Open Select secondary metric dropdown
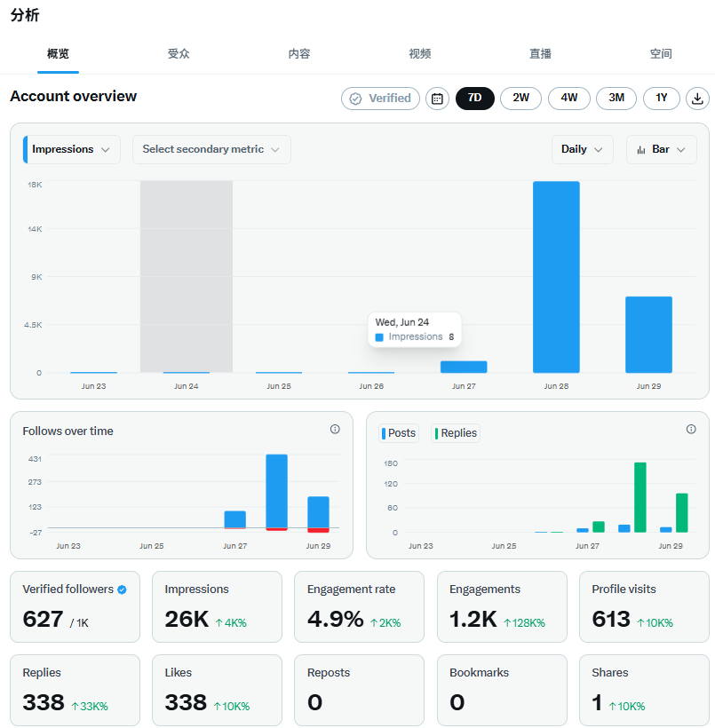This screenshot has width=715, height=728. pyautogui.click(x=211, y=149)
